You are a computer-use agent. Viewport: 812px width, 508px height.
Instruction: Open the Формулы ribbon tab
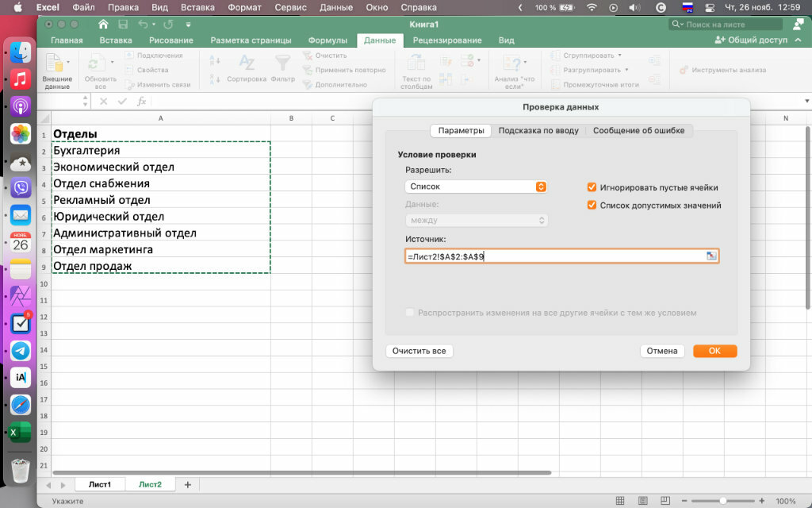tap(327, 40)
